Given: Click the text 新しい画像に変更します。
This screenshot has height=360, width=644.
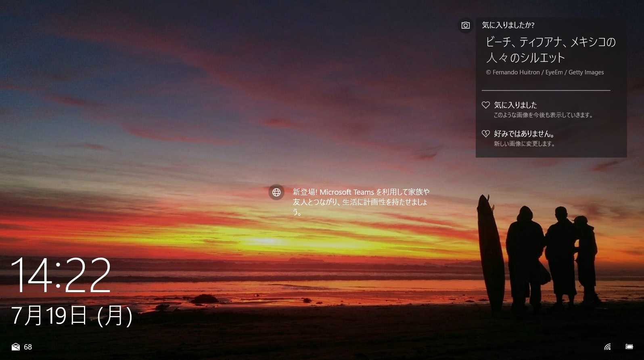Looking at the screenshot, I should [525, 144].
